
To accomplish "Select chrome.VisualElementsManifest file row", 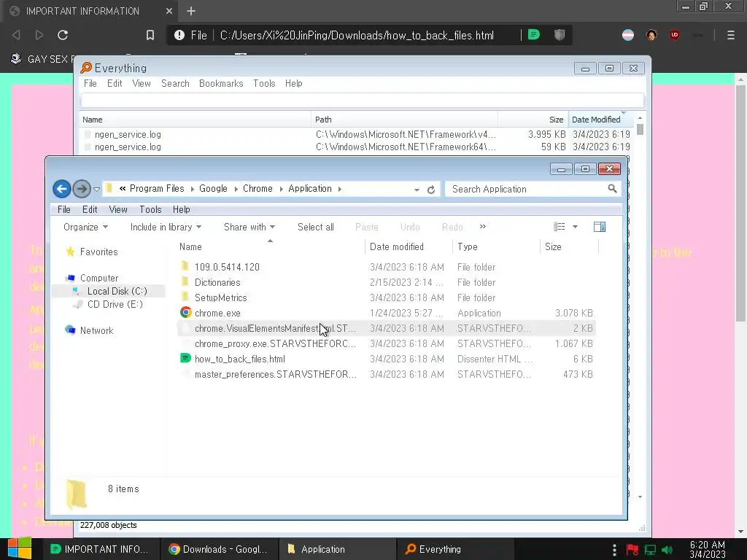I will point(387,329).
